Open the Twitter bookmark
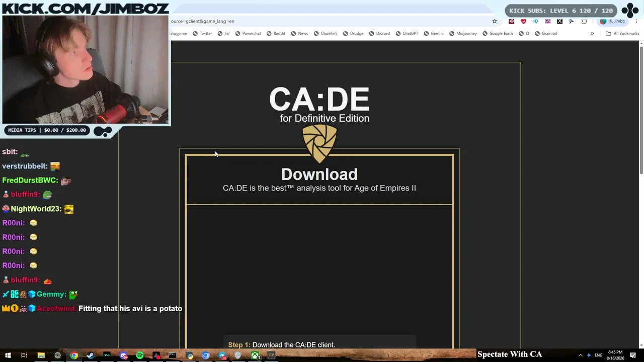Screen dimensions: 644x362 [202, 34]
